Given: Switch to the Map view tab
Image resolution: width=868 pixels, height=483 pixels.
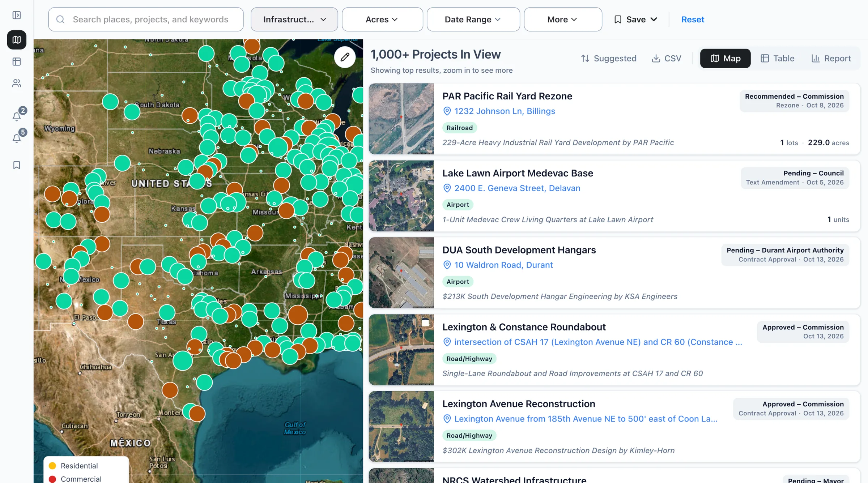Looking at the screenshot, I should [x=725, y=59].
